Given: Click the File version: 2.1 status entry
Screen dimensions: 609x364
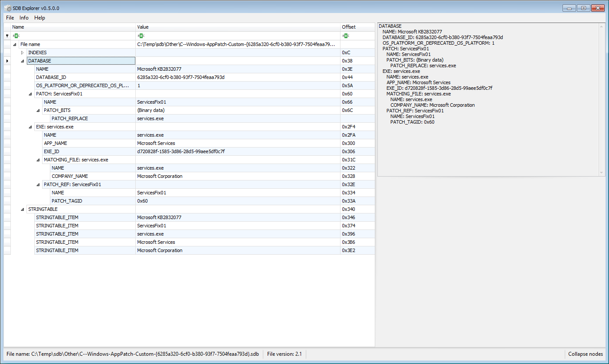Looking at the screenshot, I should click(284, 354).
